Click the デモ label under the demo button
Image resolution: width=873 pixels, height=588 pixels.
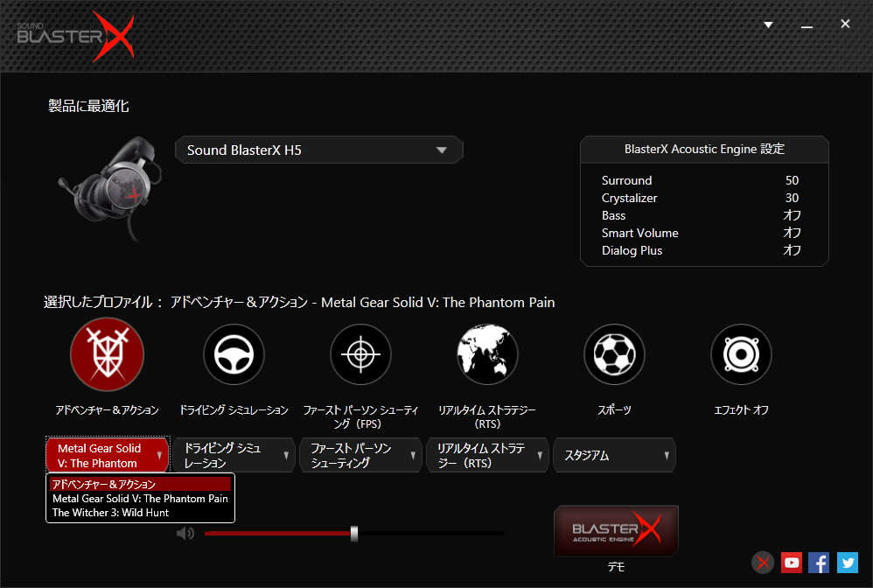(616, 567)
